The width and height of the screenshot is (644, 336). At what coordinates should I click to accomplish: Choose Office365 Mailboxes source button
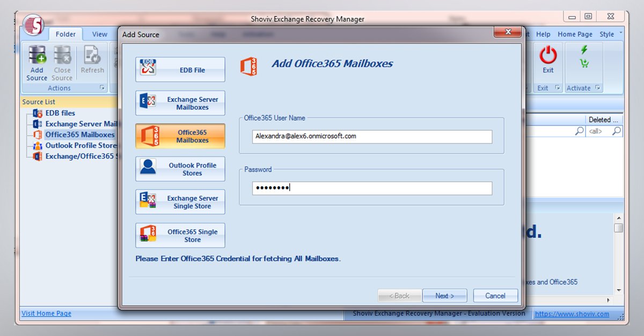tap(180, 136)
